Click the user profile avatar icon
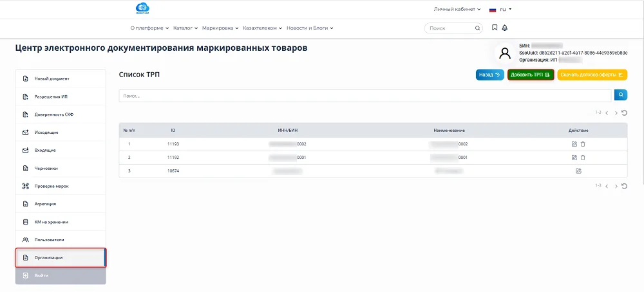 [x=505, y=53]
